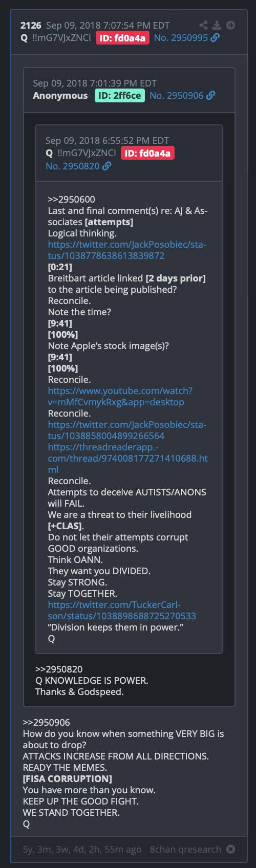Click link icon beside No. 2950906
This screenshot has width=256, height=868.
211,96
